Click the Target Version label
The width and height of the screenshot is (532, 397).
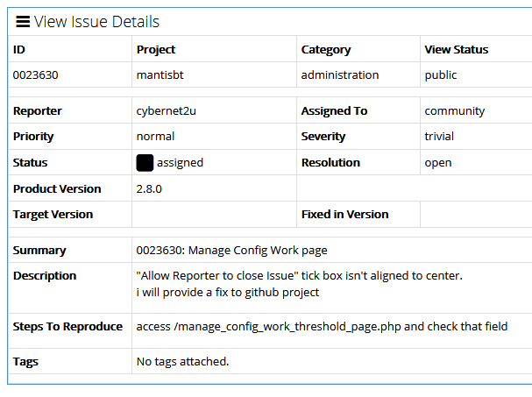(53, 215)
